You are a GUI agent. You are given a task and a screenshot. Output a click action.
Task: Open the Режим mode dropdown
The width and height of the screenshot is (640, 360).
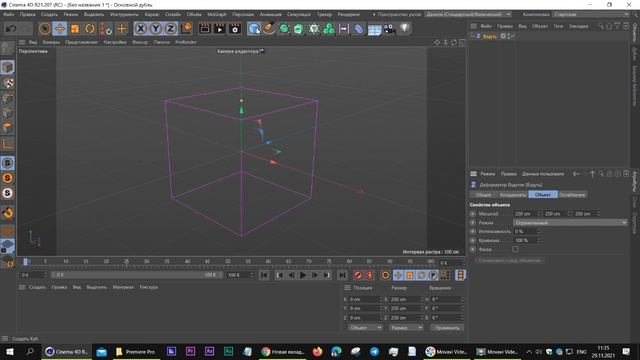570,223
